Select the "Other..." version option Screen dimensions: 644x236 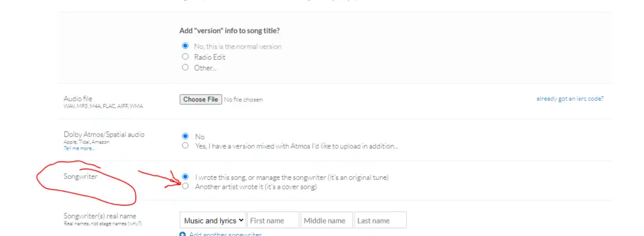click(186, 67)
